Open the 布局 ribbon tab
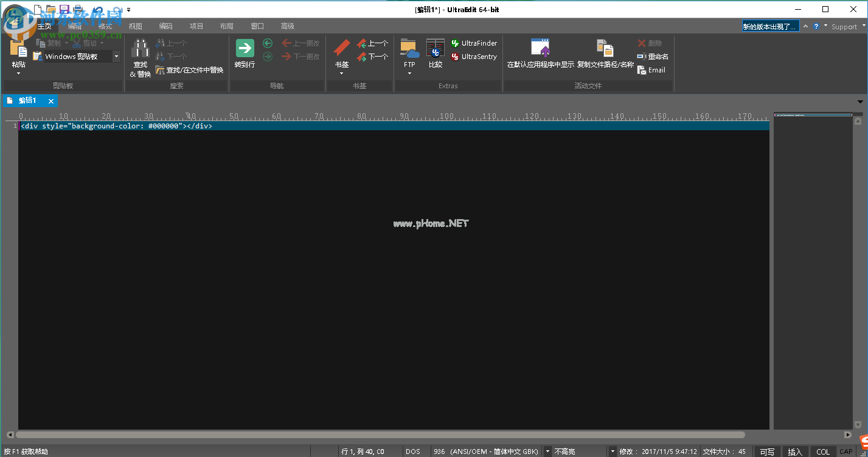868x457 pixels. (226, 26)
